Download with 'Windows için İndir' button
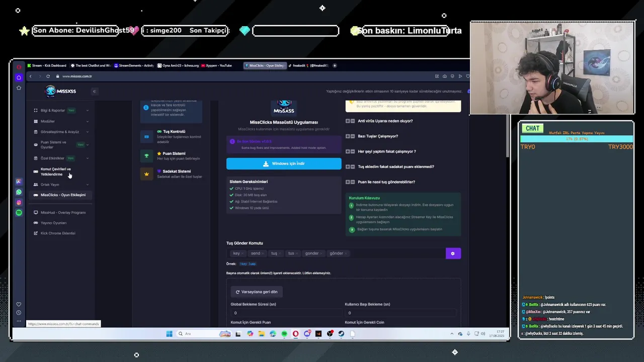This screenshot has height=362, width=644. [x=284, y=163]
